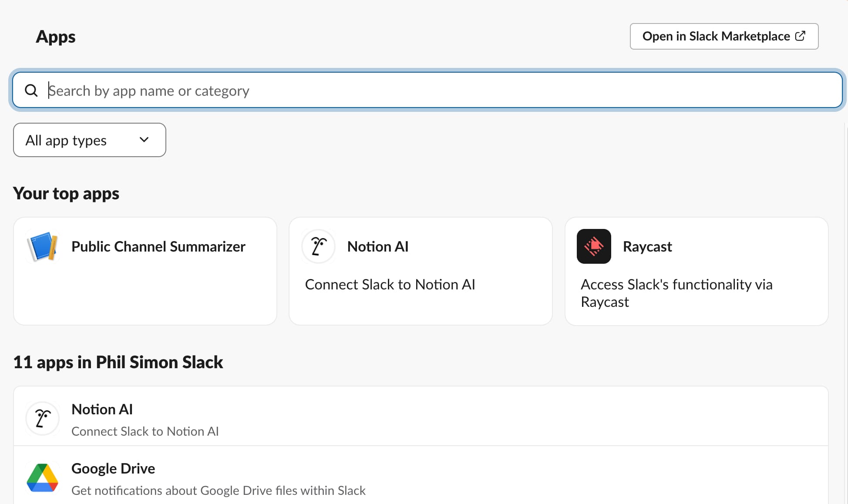Click 'Access Slack's functionality via Raycast' description

[676, 293]
